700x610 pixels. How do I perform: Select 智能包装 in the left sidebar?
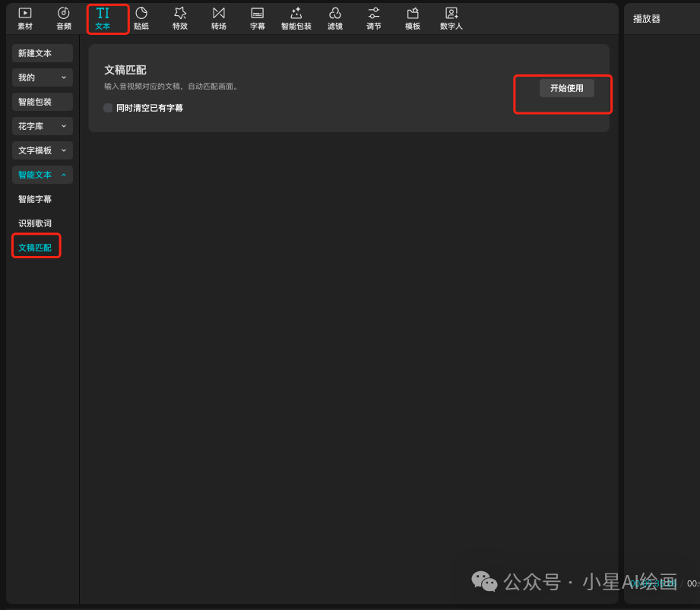click(x=43, y=102)
